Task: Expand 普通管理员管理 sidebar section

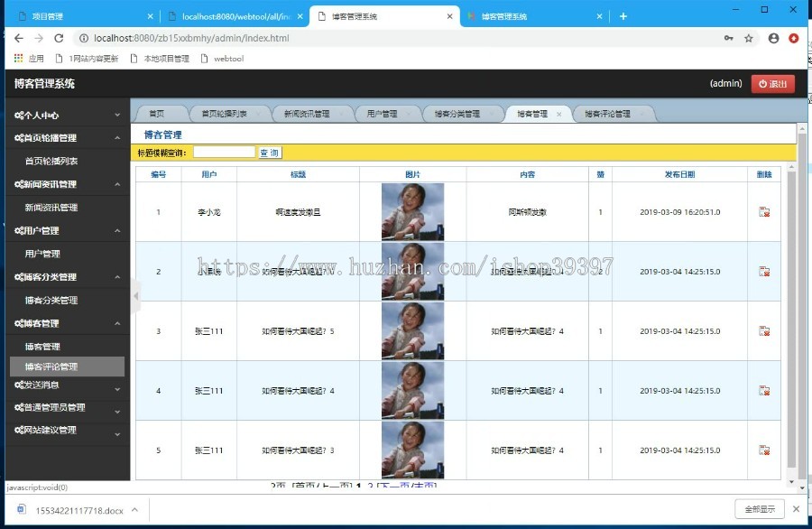Action: pyautogui.click(x=68, y=408)
